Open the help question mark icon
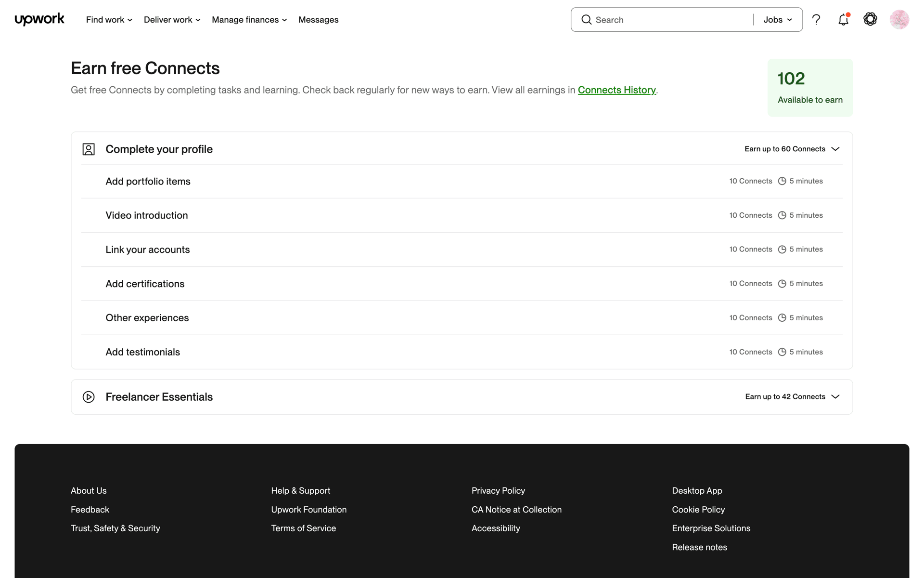Image resolution: width=924 pixels, height=578 pixels. 816,20
